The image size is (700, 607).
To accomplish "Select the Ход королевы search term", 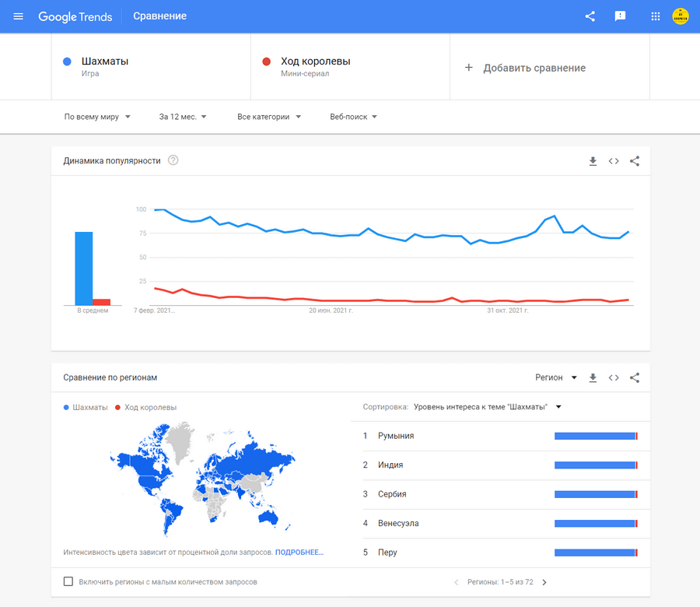I will click(315, 61).
